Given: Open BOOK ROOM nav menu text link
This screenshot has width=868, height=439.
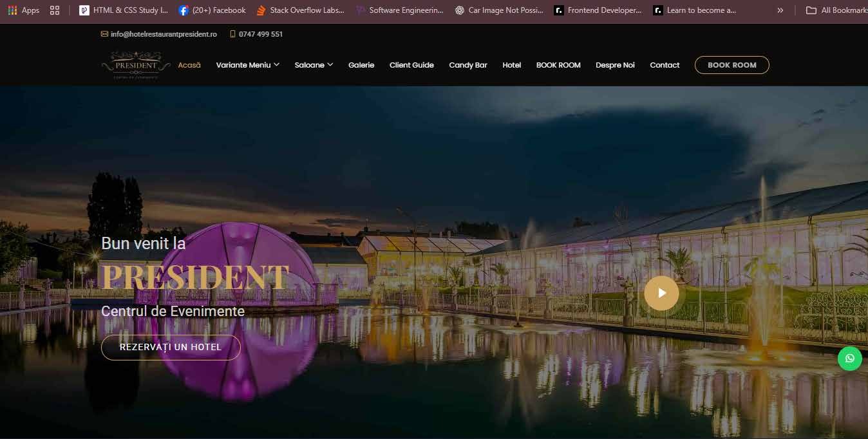Looking at the screenshot, I should tap(558, 65).
